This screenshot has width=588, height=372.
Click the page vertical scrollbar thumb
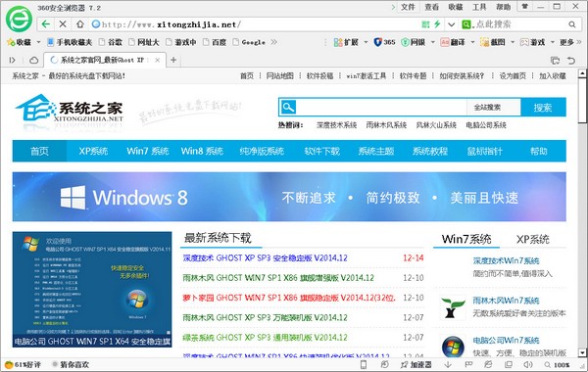(x=582, y=101)
